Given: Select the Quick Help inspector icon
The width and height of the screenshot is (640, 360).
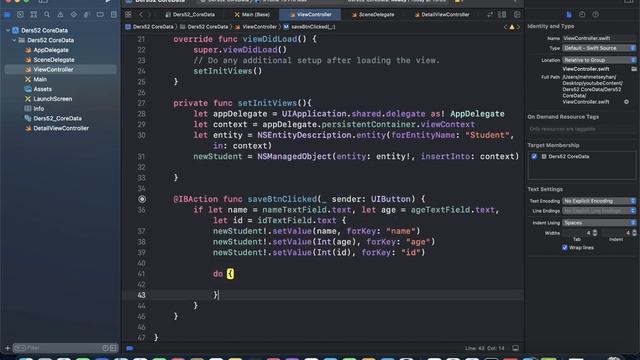Looking at the screenshot, I should click(x=596, y=15).
